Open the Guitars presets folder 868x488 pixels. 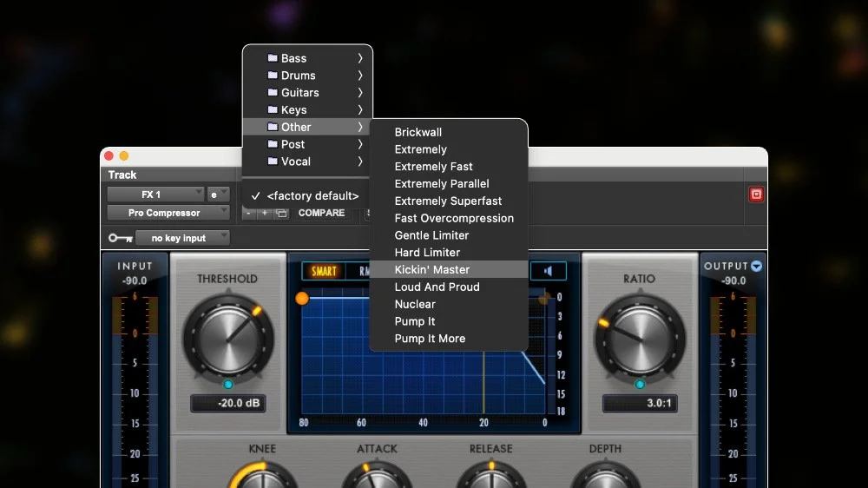click(x=307, y=93)
